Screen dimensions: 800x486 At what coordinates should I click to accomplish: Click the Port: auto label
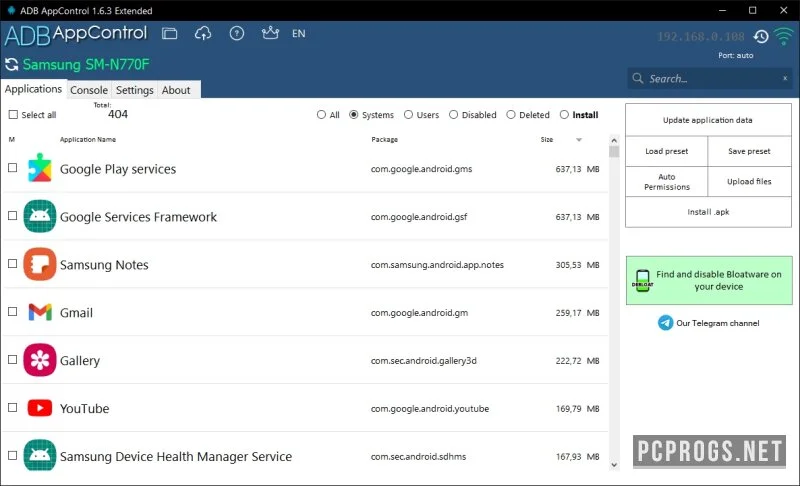[x=735, y=55]
